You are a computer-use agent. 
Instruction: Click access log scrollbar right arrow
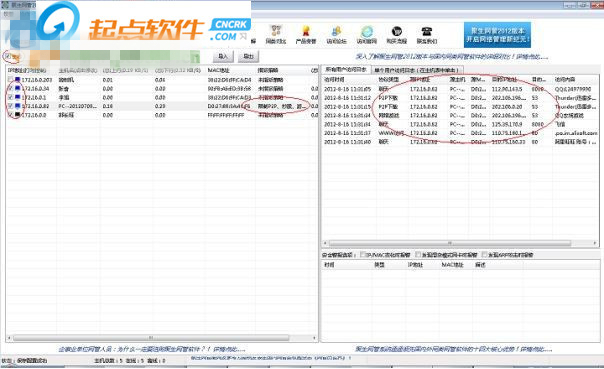coord(595,243)
